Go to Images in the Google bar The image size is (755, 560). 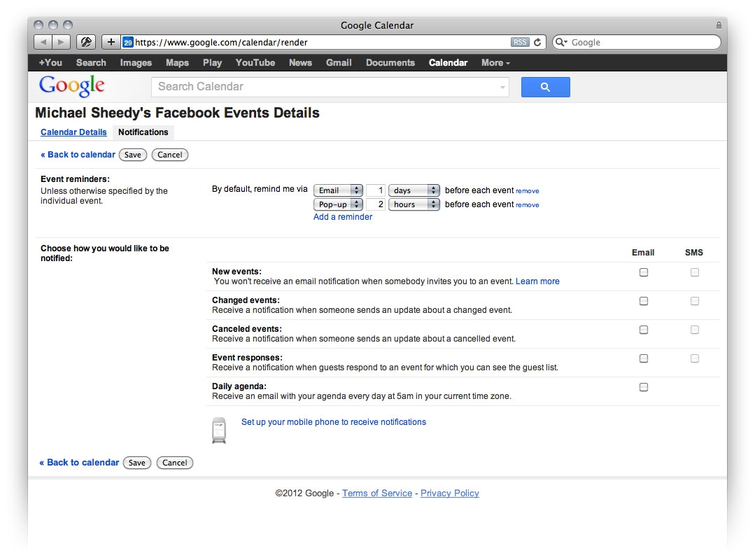(x=136, y=62)
